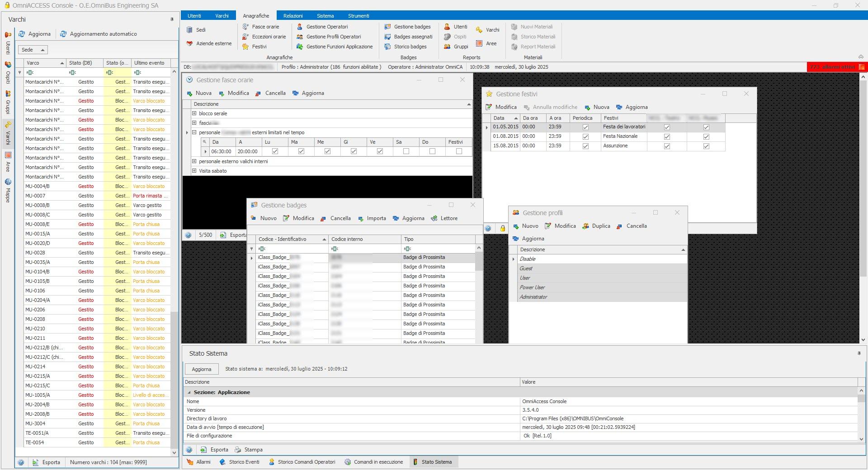Viewport: 868px width, 470px height.
Task: Click Lettore in Gestione badges
Action: (444, 218)
